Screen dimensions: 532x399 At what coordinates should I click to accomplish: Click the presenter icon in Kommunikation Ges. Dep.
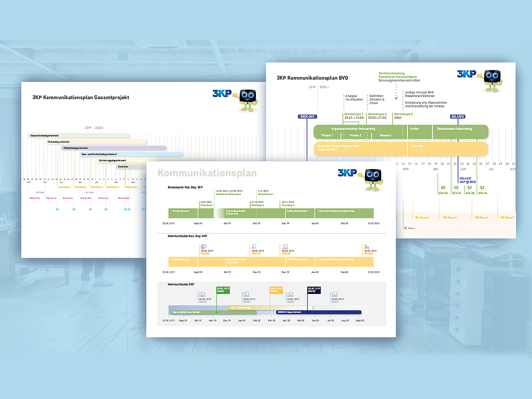click(x=203, y=246)
